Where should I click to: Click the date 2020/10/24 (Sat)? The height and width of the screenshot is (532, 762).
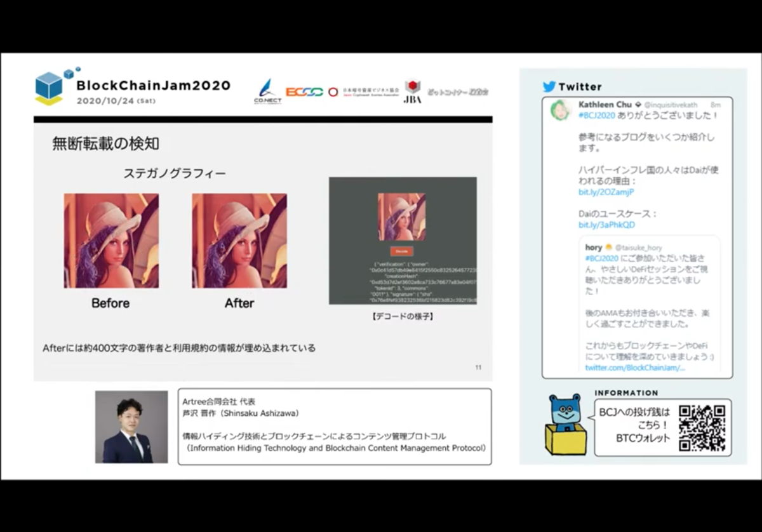tap(116, 101)
